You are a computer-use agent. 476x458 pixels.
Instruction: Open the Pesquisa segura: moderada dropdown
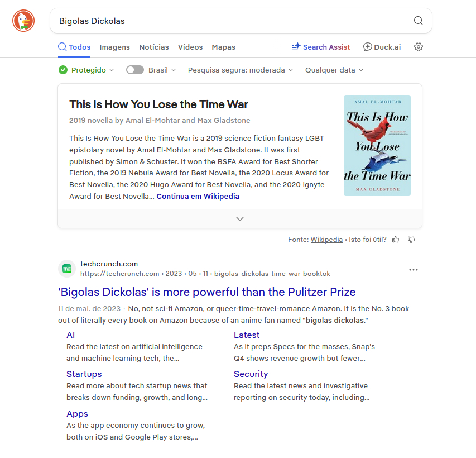241,70
